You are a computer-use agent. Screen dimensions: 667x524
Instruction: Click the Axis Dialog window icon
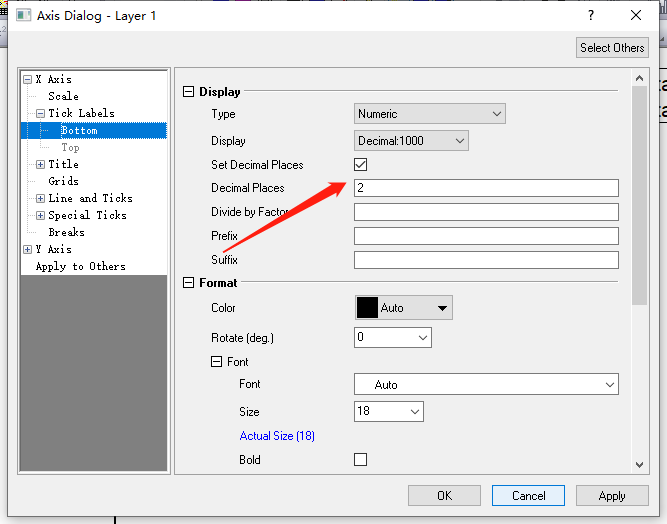[23, 15]
